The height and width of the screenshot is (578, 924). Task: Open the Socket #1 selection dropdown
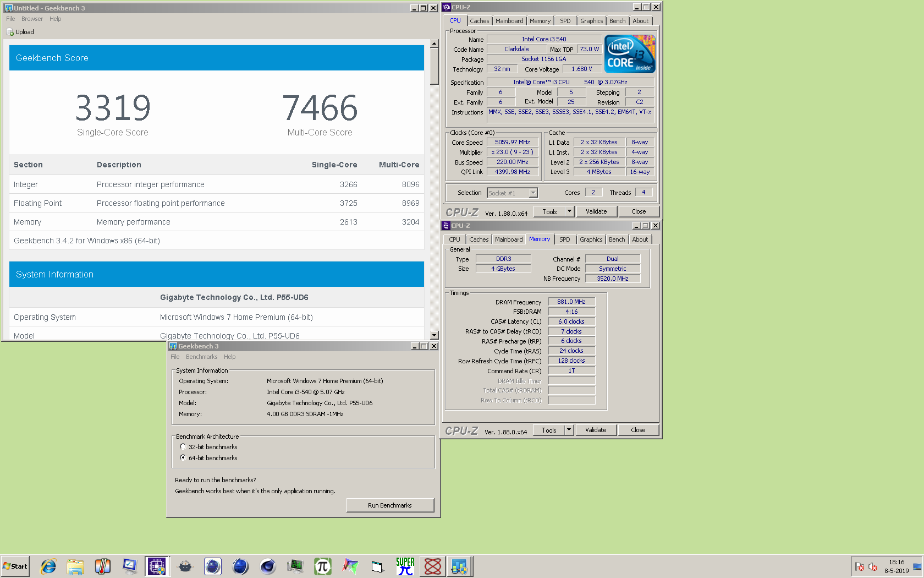pos(533,193)
